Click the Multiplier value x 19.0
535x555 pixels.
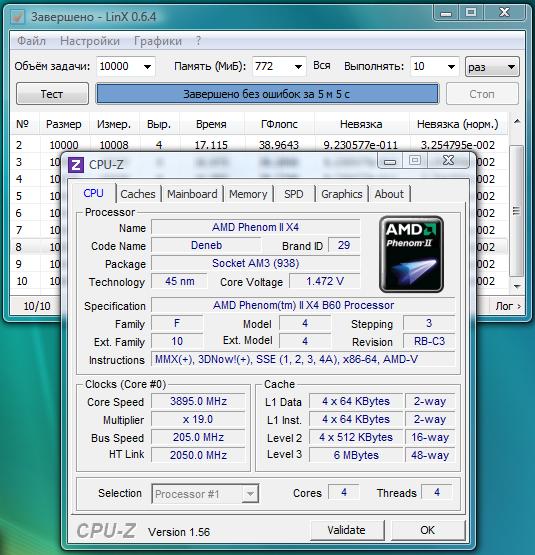point(198,419)
